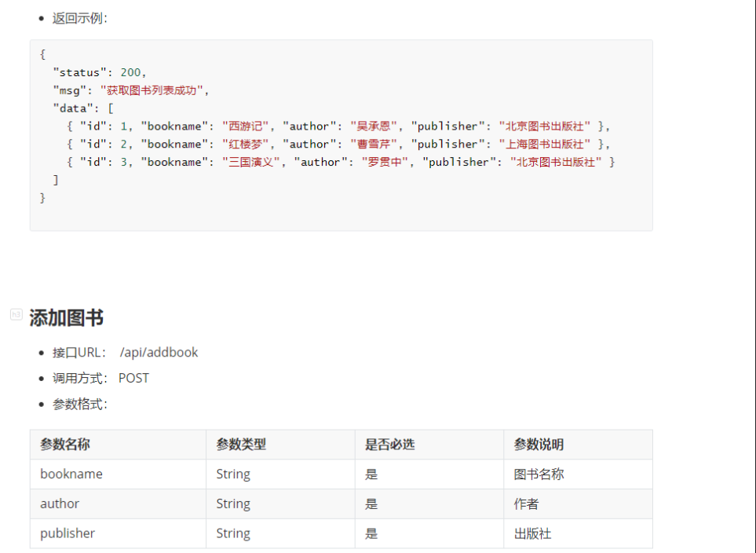This screenshot has width=756, height=553.
Task: Select the 参数名称 column header
Action: point(65,445)
